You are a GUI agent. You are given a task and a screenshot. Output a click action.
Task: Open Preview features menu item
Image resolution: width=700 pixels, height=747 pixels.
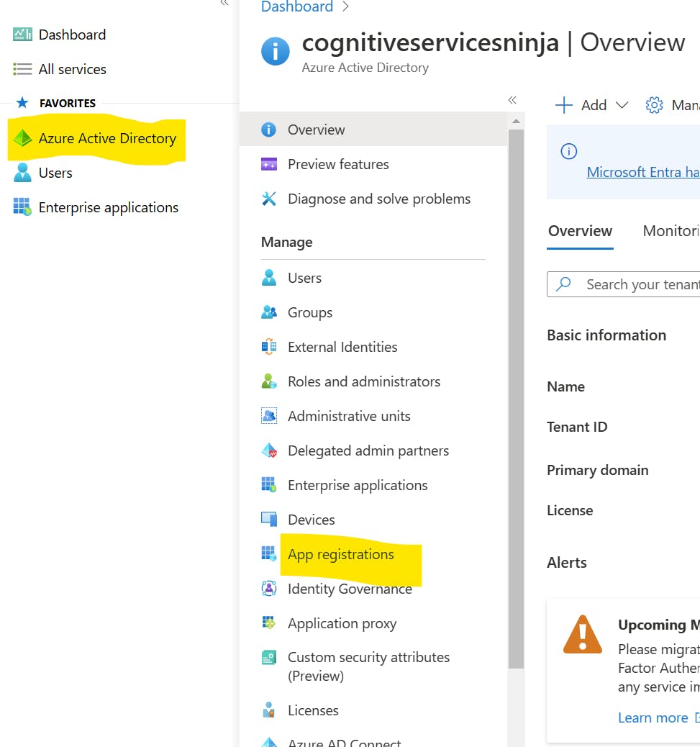click(x=338, y=164)
